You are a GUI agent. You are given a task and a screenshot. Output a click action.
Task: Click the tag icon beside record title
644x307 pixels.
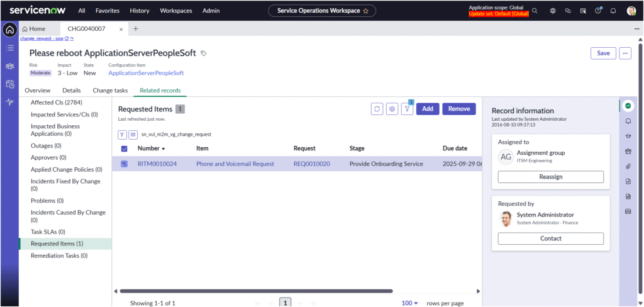click(x=203, y=53)
